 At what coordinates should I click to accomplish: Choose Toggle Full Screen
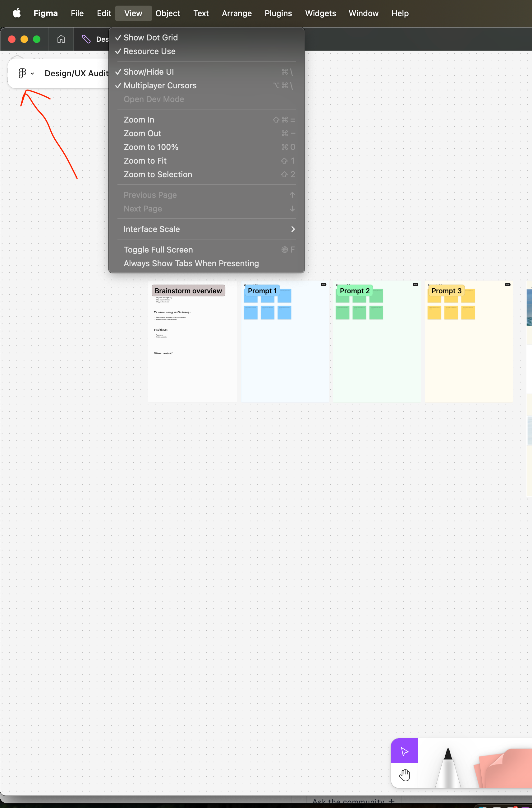click(207, 249)
